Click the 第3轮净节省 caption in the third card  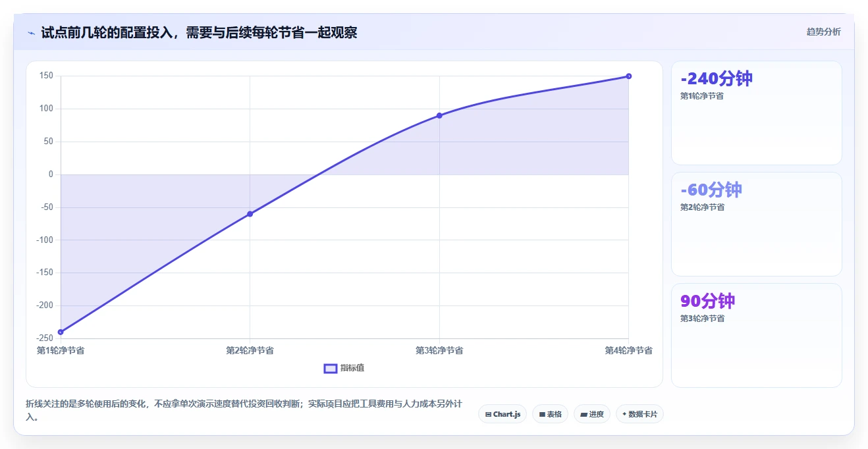click(x=702, y=319)
